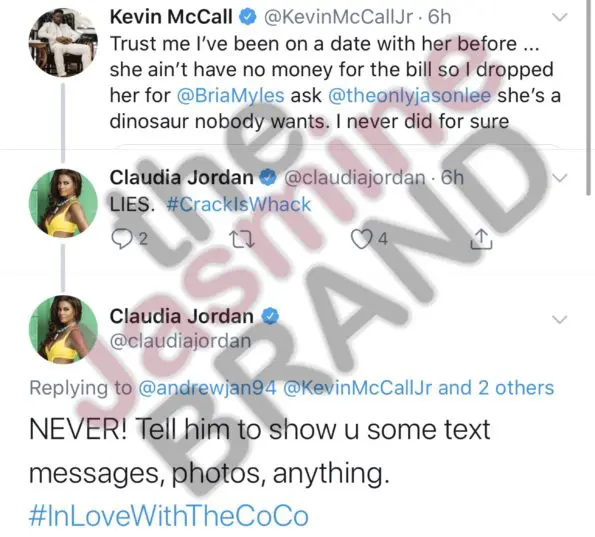Retweet Claudia Jordan's #CrackIsWhack tweet
595x537 pixels.
click(x=242, y=240)
